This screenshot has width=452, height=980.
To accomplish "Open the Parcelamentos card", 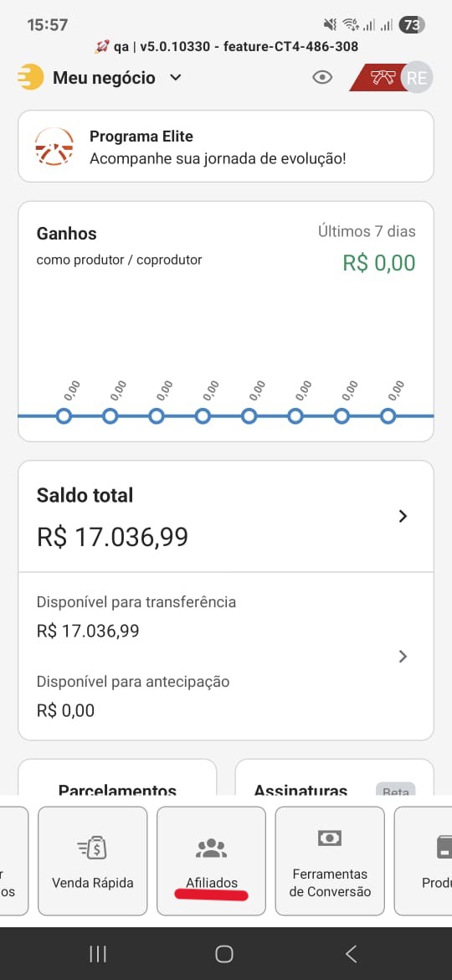I will point(117,776).
